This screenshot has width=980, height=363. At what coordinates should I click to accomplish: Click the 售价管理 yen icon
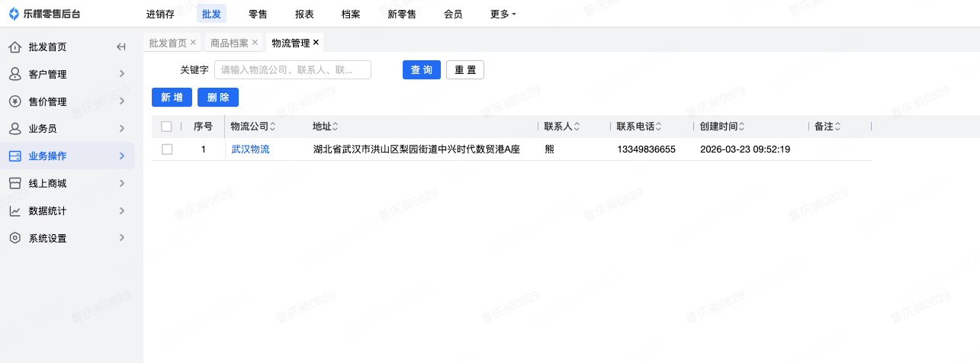(x=14, y=101)
